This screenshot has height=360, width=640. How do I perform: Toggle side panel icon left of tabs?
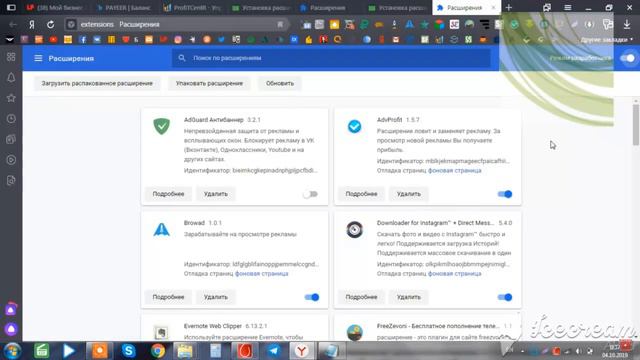11,7
